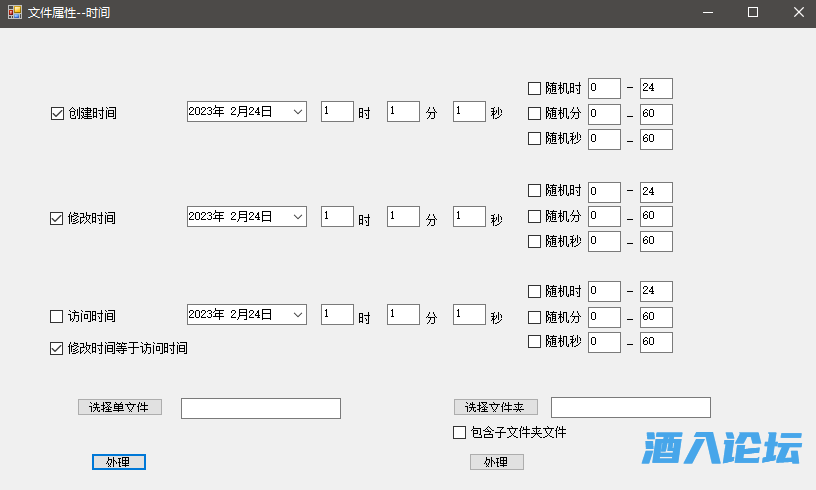Minimize the 文件属性--时间 window
This screenshot has width=816, height=490.
click(707, 13)
